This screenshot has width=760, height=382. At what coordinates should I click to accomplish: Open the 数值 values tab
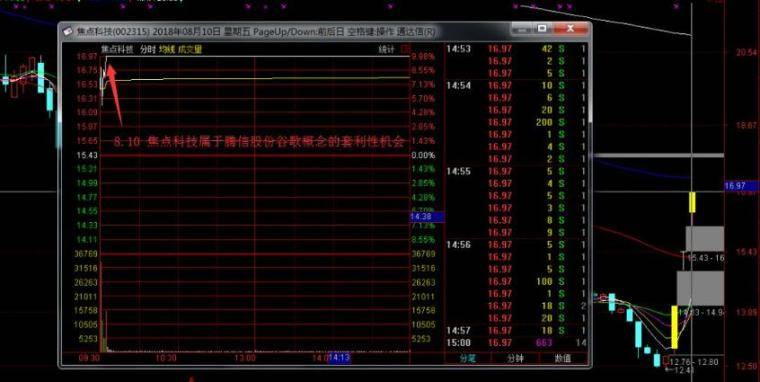pyautogui.click(x=562, y=359)
